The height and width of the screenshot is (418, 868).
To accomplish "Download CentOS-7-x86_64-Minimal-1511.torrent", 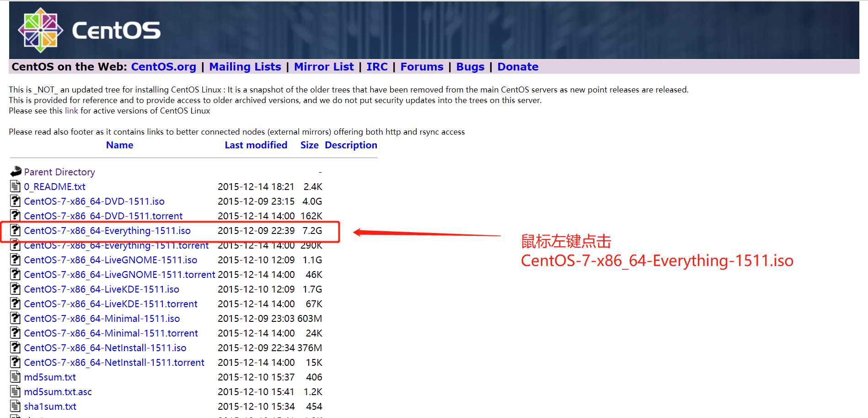I will 111,333.
